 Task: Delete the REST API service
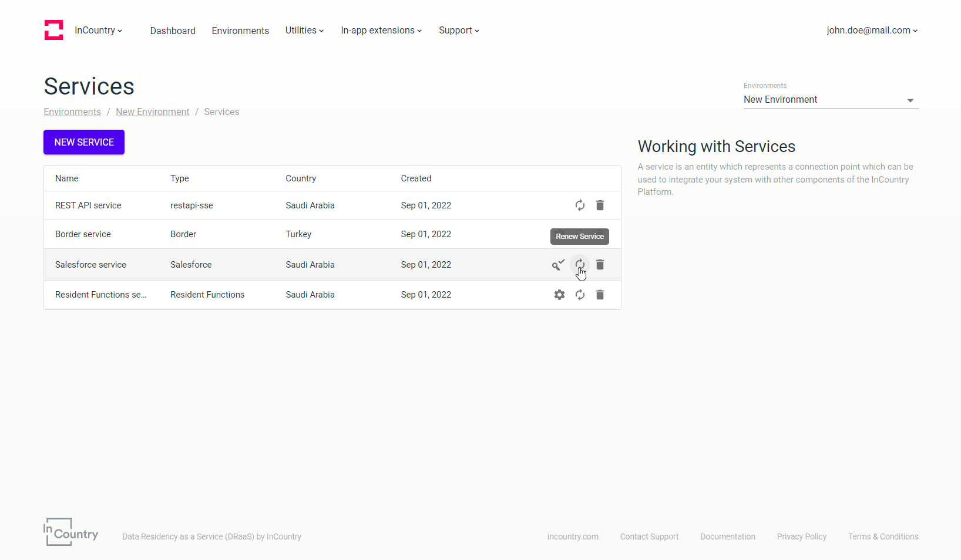[x=600, y=205]
